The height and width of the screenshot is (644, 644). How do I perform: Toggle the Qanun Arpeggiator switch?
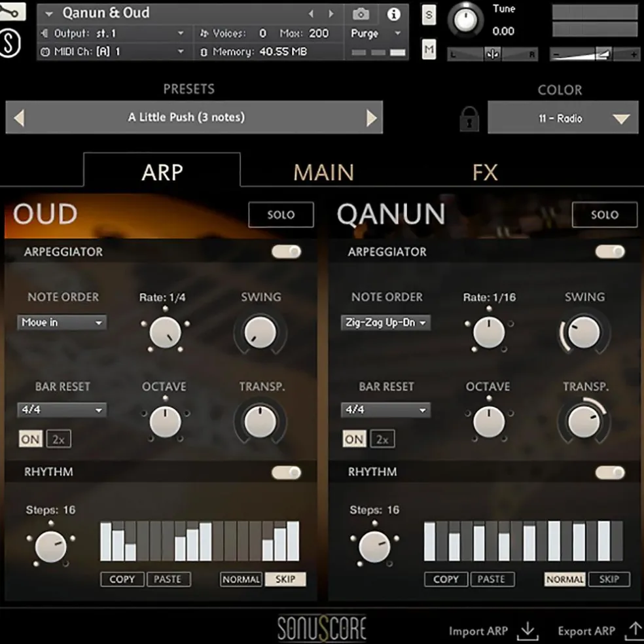(x=610, y=252)
